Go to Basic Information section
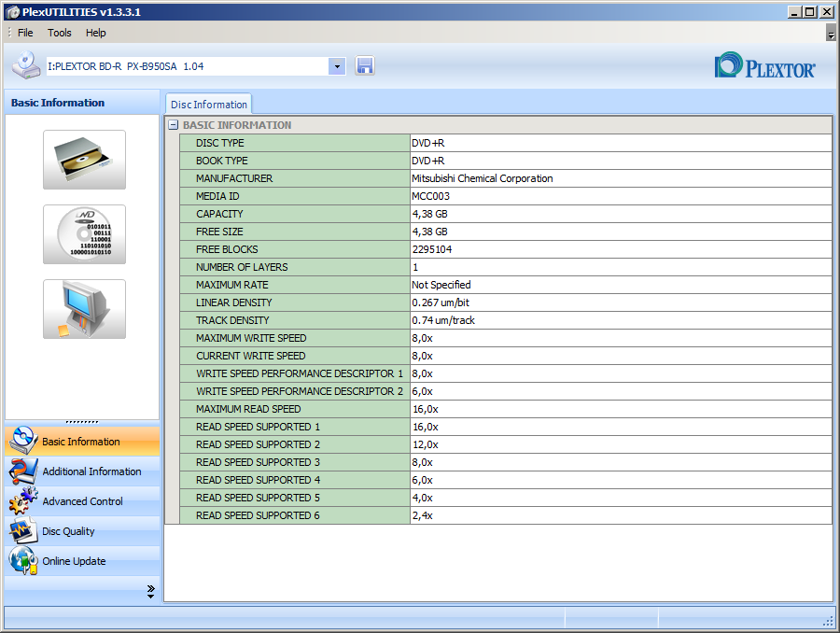The image size is (840, 633). (x=81, y=442)
